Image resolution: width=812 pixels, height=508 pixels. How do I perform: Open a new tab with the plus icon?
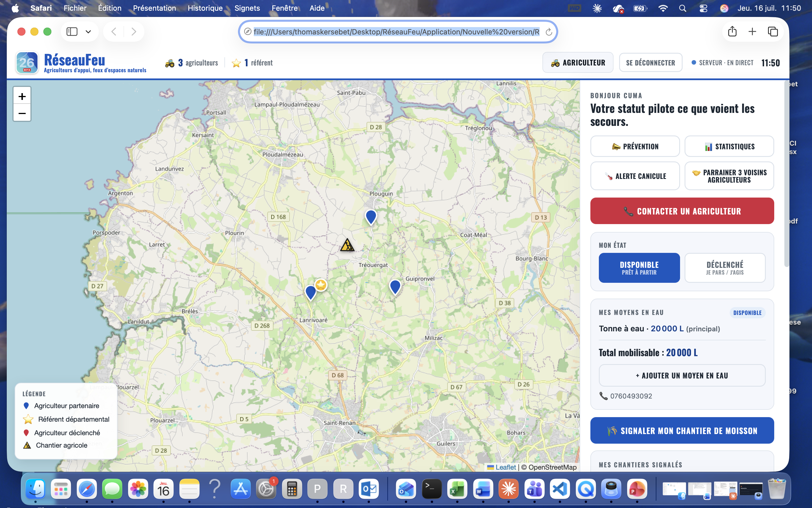tap(752, 32)
